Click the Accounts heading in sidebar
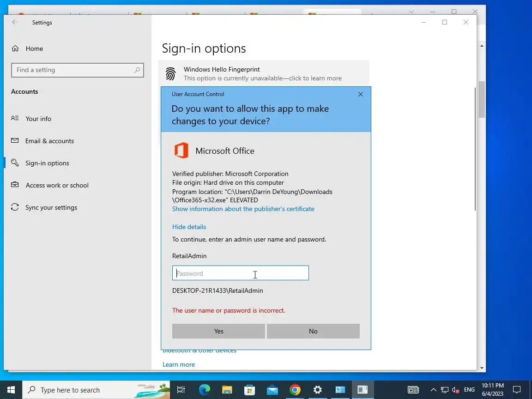The height and width of the screenshot is (399, 532). [24, 91]
